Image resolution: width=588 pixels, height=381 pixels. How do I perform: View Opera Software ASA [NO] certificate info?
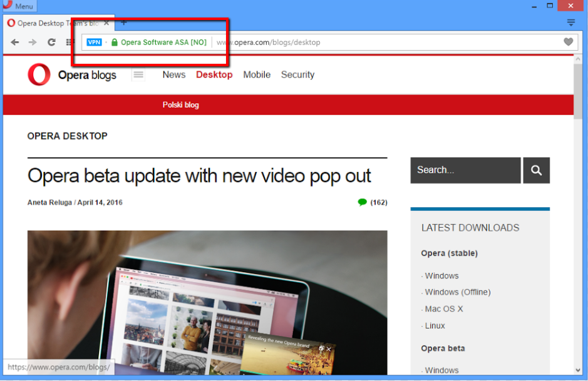(x=163, y=43)
